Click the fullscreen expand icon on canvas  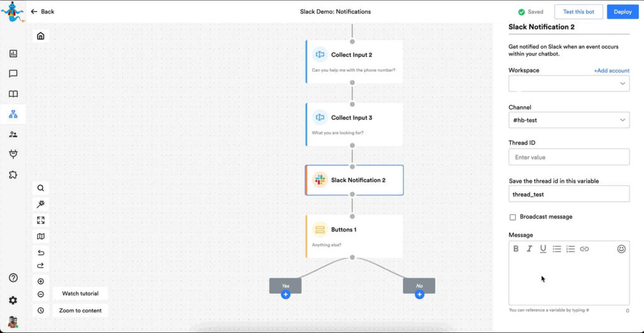tap(41, 221)
